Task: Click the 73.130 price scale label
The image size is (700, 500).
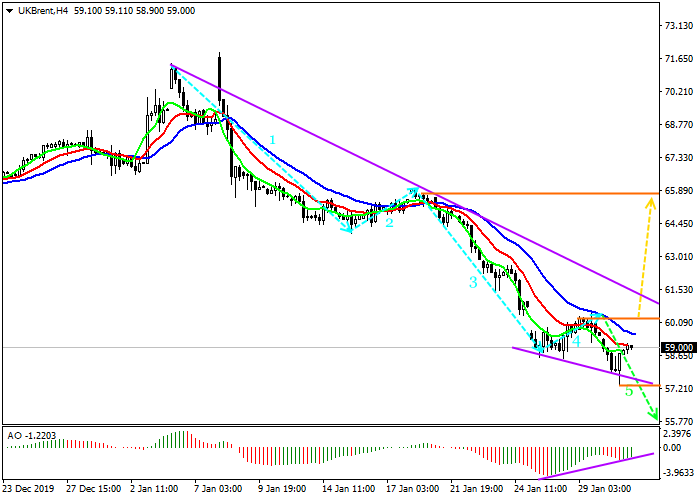Action: 680,26
